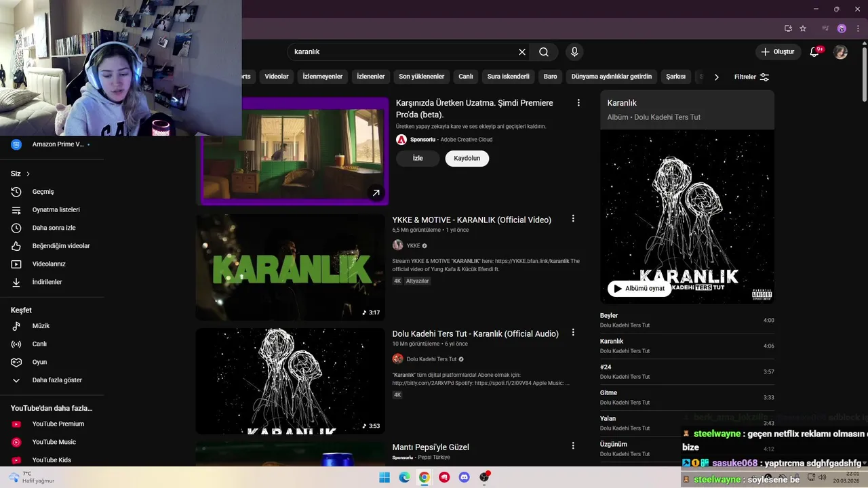Image resolution: width=868 pixels, height=488 pixels.
Task: Play the album track Gitme
Action: point(687,397)
